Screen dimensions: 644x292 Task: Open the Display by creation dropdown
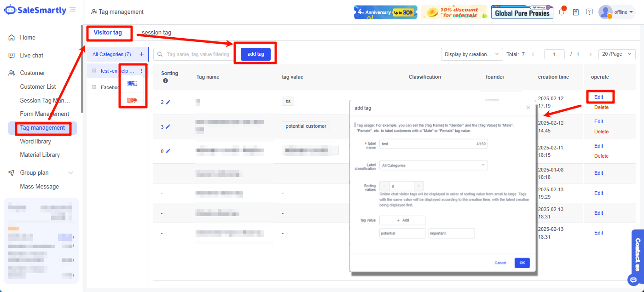click(x=471, y=54)
